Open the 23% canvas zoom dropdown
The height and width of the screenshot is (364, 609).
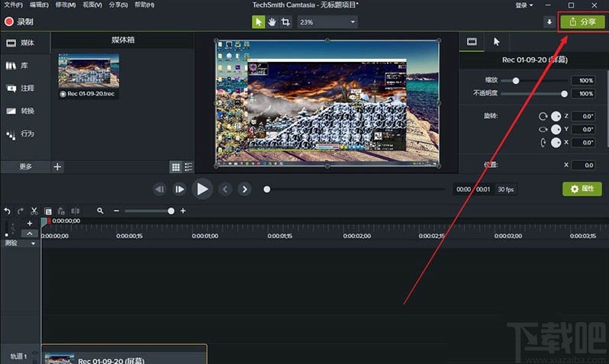pyautogui.click(x=327, y=22)
